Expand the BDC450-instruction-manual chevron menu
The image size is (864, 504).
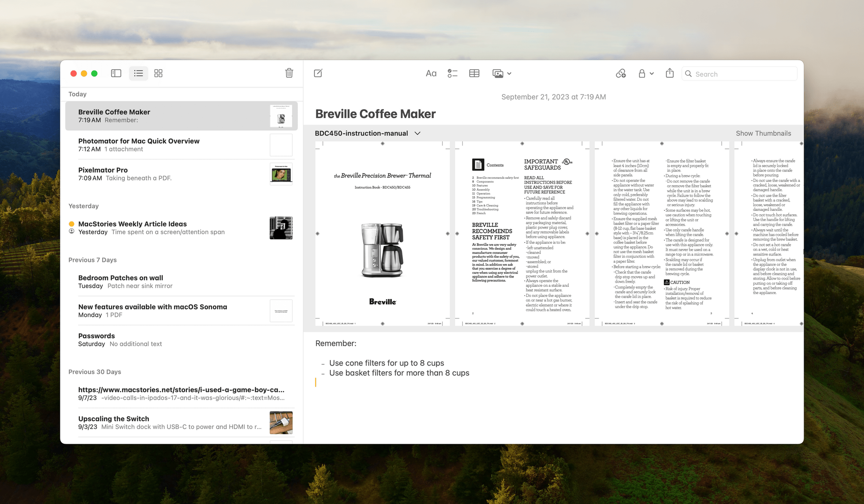pos(418,133)
